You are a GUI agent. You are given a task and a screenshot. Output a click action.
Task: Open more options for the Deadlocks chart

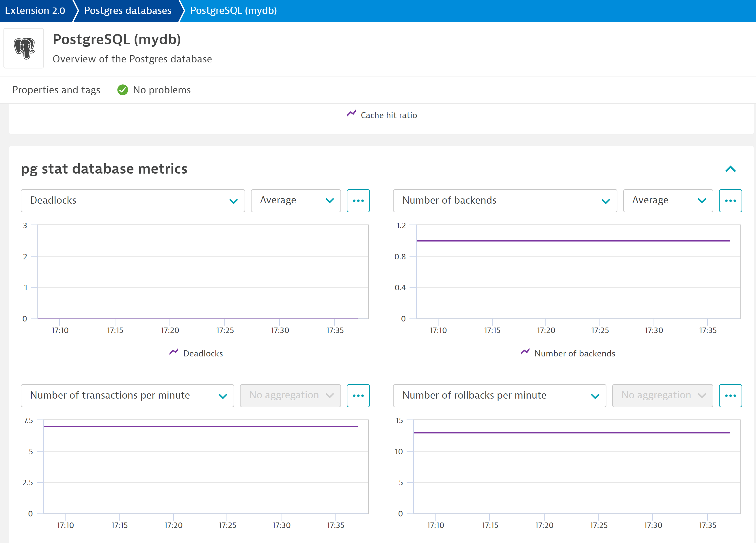point(358,200)
